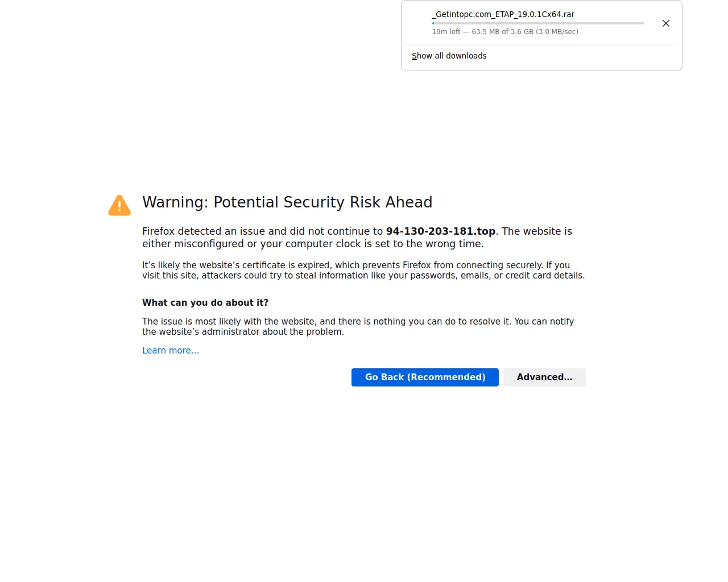Click the orange warning triangle icon
Viewport: 728px width, 582px height.
pos(119,205)
